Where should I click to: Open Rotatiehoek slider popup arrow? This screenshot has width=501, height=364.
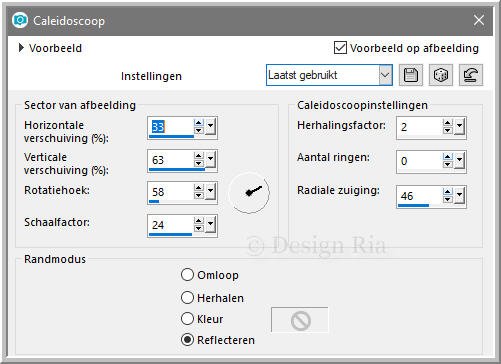coord(210,192)
